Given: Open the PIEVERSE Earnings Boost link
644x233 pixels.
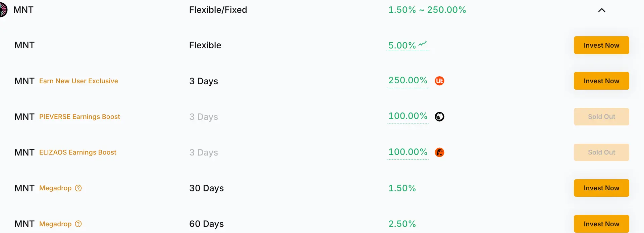Looking at the screenshot, I should click(79, 116).
